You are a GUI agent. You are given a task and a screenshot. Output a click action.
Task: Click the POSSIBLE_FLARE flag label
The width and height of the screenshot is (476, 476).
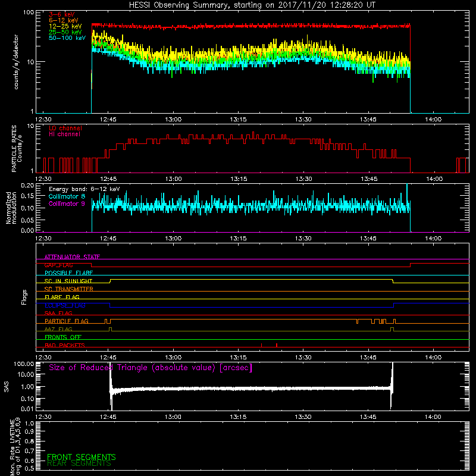coord(68,273)
